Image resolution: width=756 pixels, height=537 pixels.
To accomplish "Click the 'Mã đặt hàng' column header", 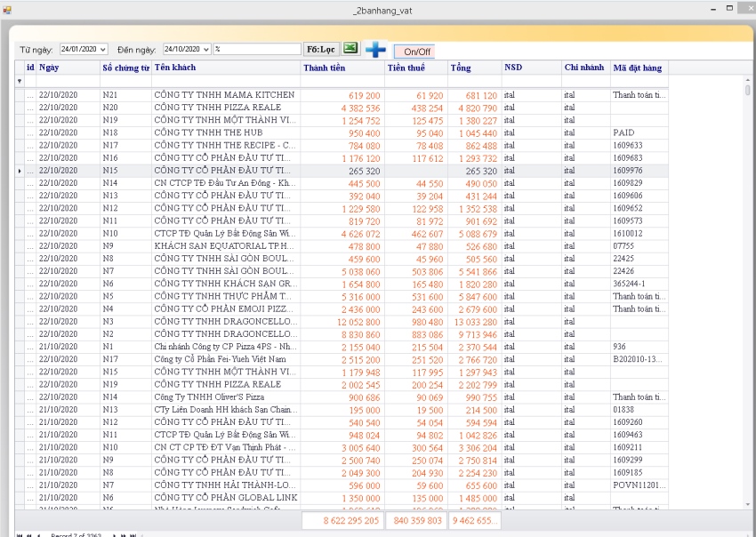I will point(638,68).
